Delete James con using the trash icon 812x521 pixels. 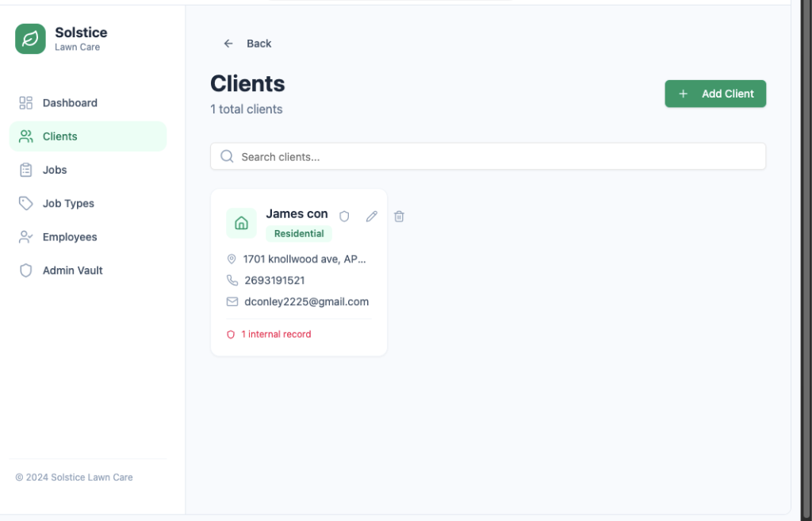(399, 216)
